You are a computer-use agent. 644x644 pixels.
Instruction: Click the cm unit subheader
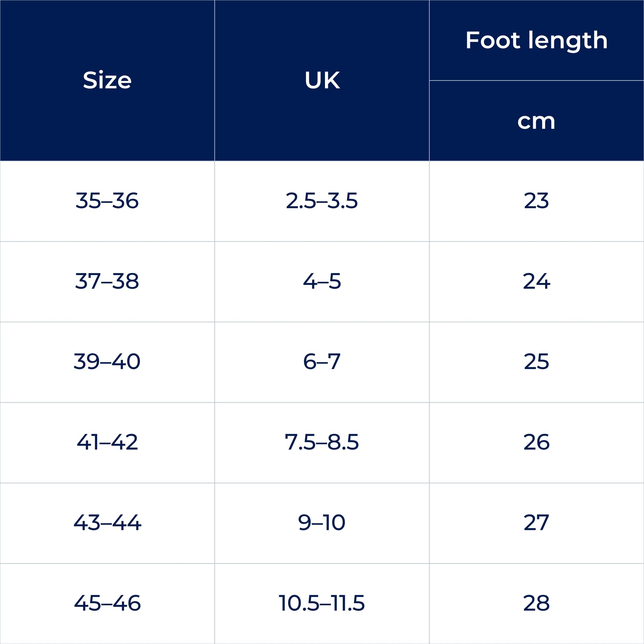click(x=536, y=121)
